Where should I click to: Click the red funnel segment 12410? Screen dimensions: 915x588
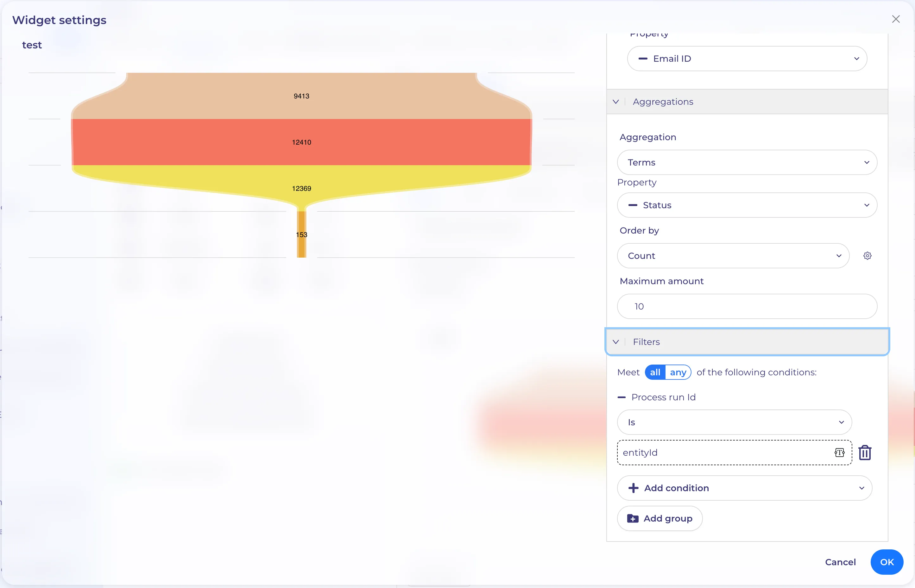[x=301, y=142]
